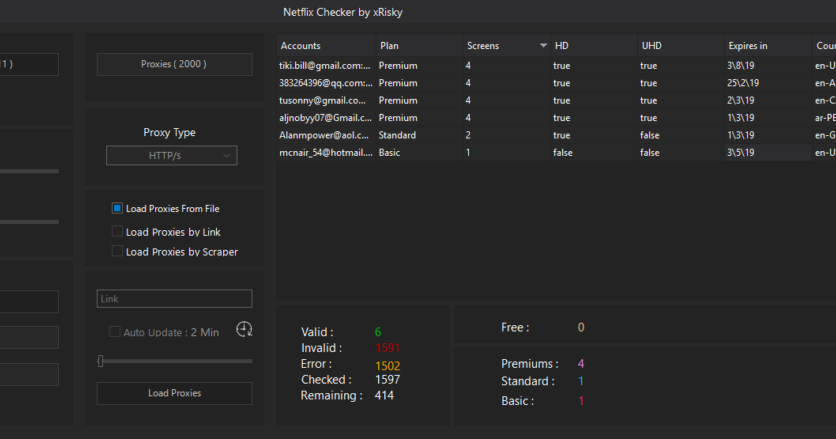Click the ar-PE country cell
This screenshot has height=439, width=836.
tap(825, 118)
